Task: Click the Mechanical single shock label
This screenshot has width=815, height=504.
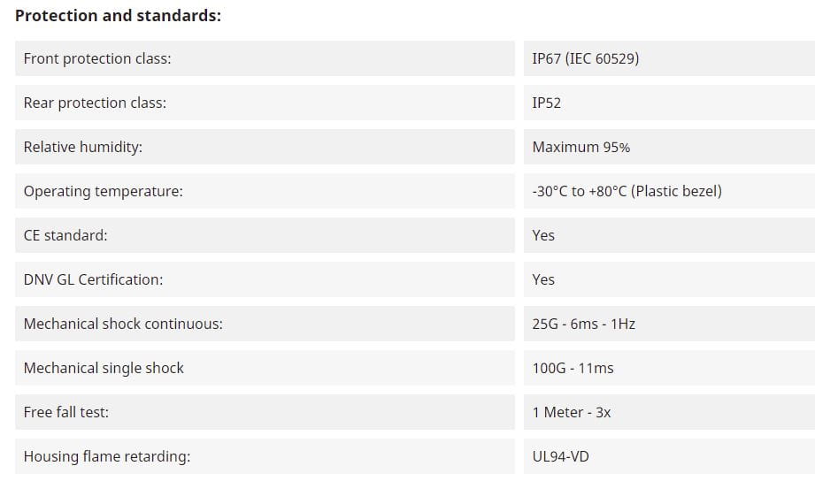Action: click(104, 368)
